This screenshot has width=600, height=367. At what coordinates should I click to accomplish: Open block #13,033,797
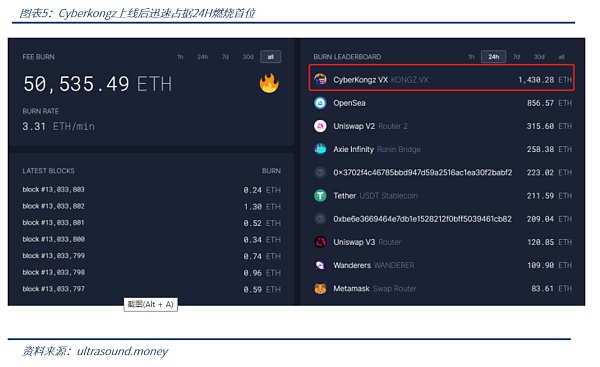tap(54, 289)
